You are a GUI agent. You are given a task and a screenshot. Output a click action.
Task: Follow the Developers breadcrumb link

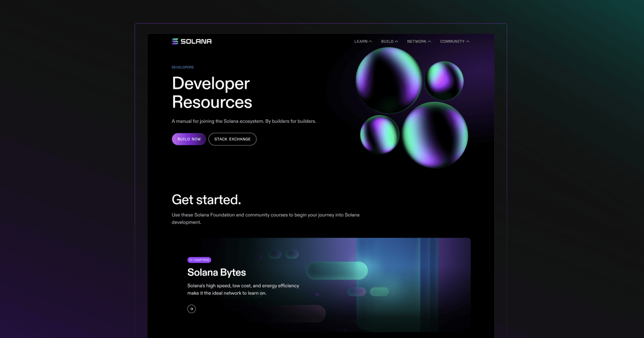coord(182,67)
